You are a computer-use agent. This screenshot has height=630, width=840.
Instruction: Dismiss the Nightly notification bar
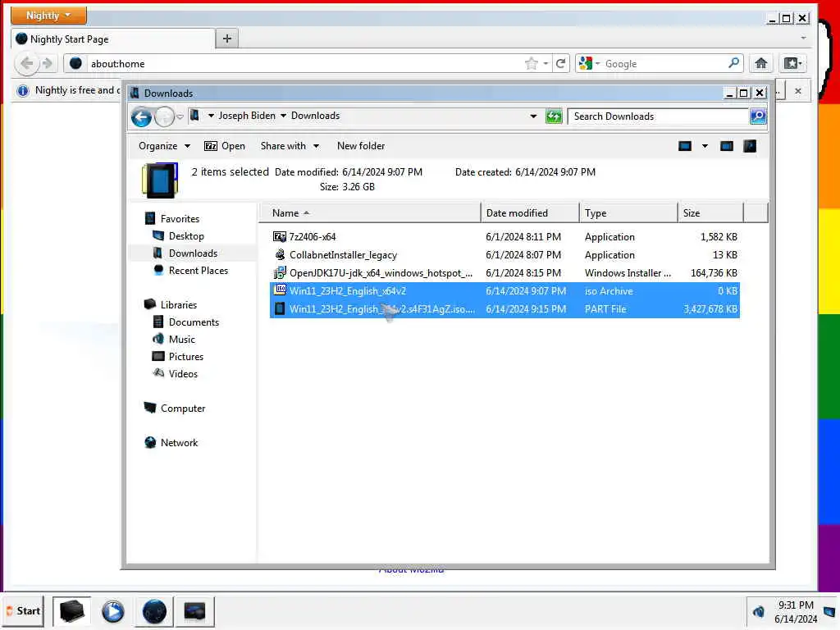click(x=798, y=91)
